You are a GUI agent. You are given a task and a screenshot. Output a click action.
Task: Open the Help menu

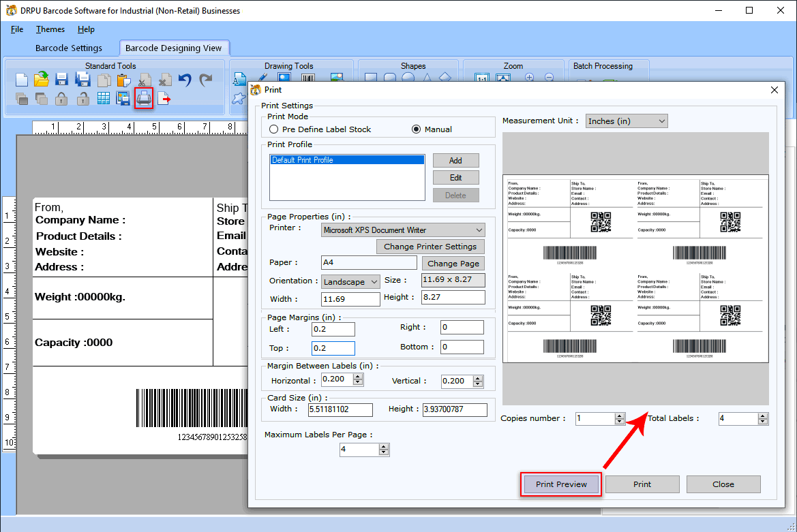point(86,29)
